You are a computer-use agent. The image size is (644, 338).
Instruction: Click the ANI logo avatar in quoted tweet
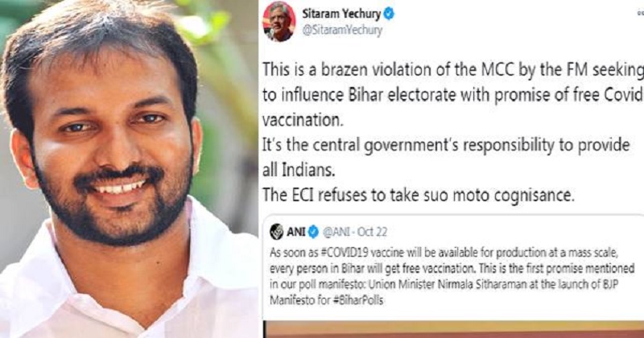[x=277, y=232]
